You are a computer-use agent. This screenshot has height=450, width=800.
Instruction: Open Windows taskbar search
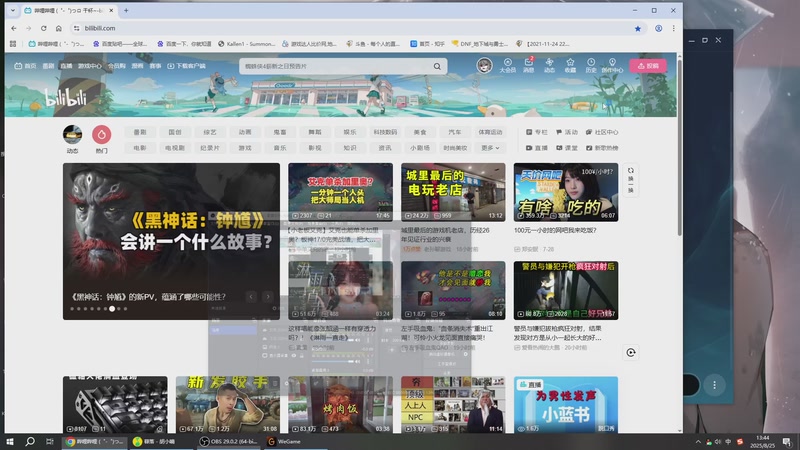point(30,442)
